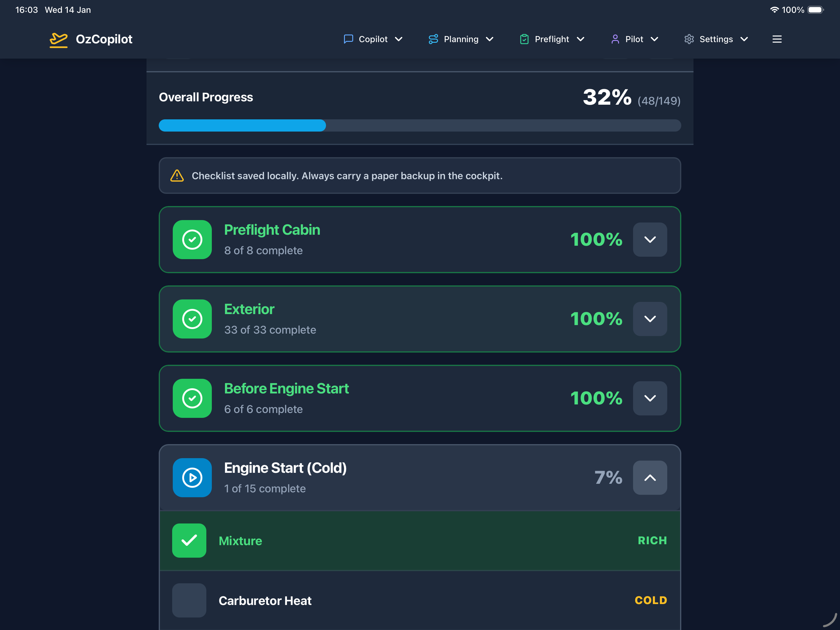This screenshot has height=630, width=840.
Task: Click the Before Engine Start check icon
Action: (x=192, y=398)
